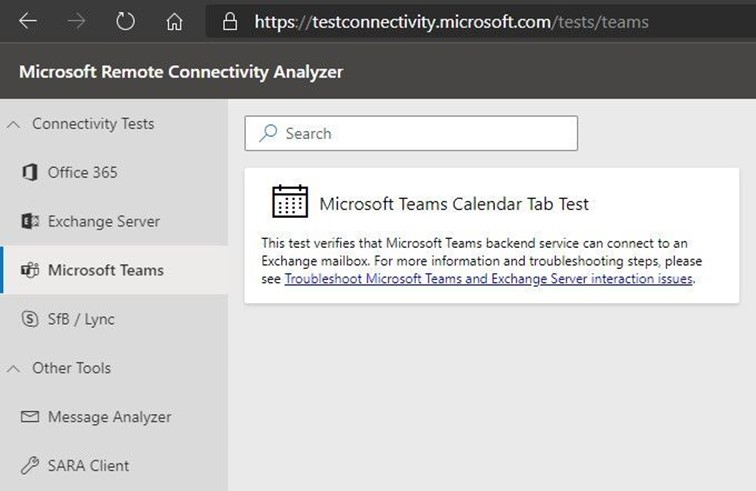
Task: Collapse the Other Tools section
Action: pyautogui.click(x=14, y=369)
